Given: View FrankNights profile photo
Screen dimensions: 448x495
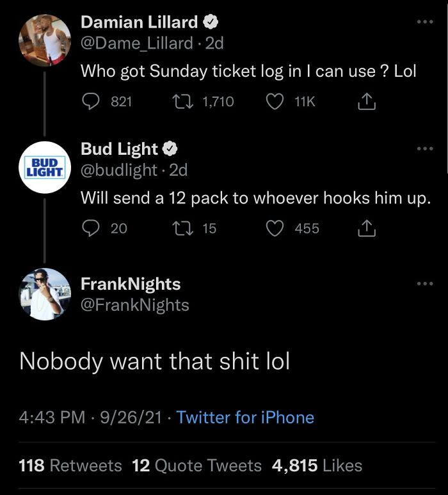Looking at the screenshot, I should click(x=44, y=294).
